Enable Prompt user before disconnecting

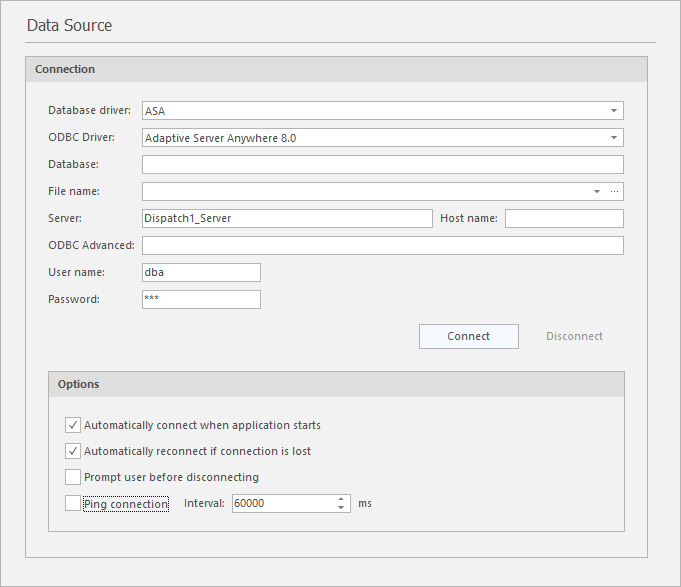(73, 477)
